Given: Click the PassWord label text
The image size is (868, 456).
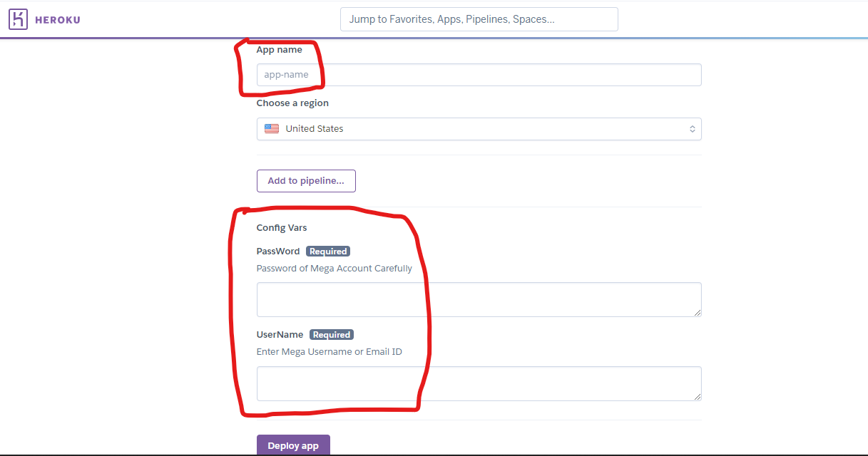Looking at the screenshot, I should click(278, 252).
